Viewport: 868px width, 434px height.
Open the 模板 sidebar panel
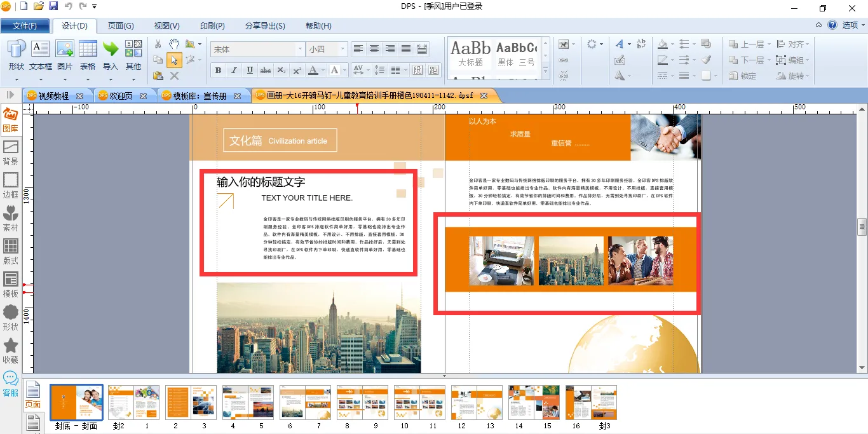tap(11, 285)
